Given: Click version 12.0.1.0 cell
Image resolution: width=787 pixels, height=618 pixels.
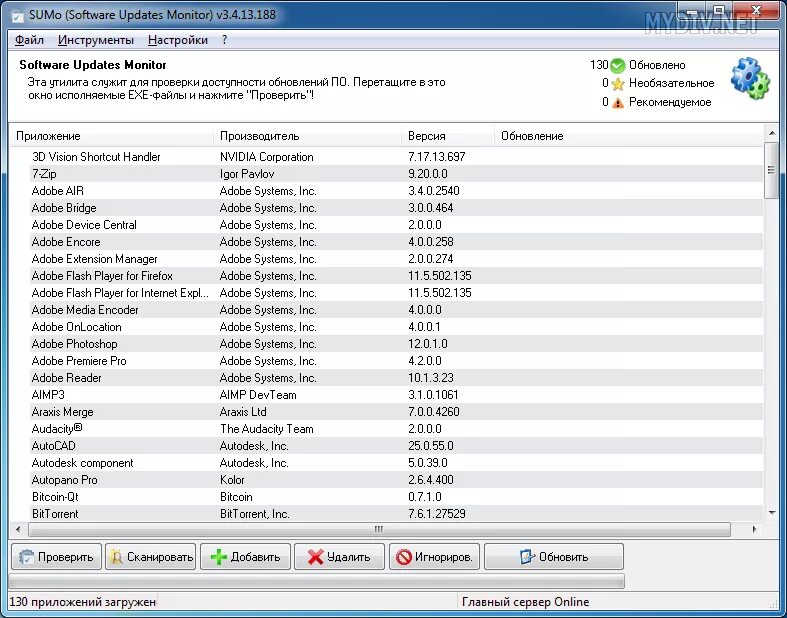Looking at the screenshot, I should (x=428, y=344).
